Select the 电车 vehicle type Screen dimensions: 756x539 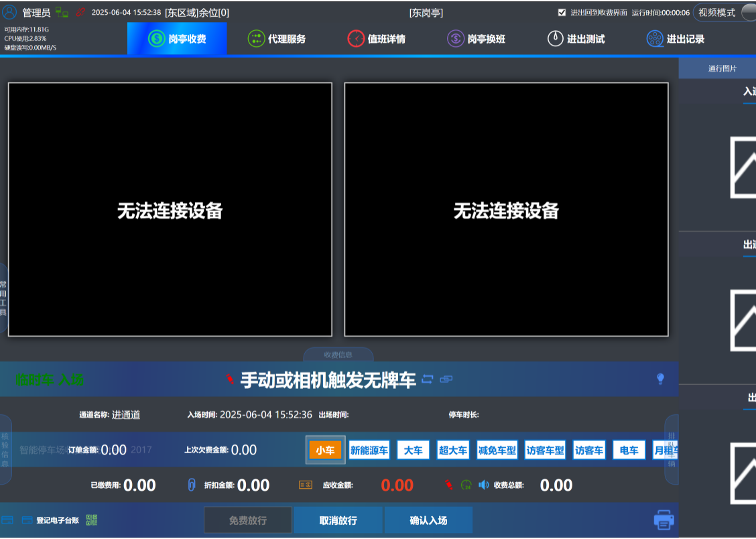pyautogui.click(x=629, y=451)
